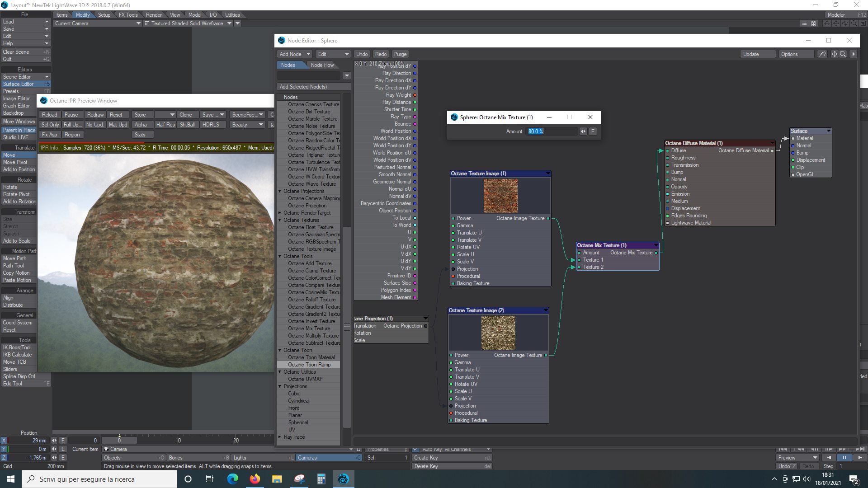Expand the RayTrace tree group

(280, 437)
